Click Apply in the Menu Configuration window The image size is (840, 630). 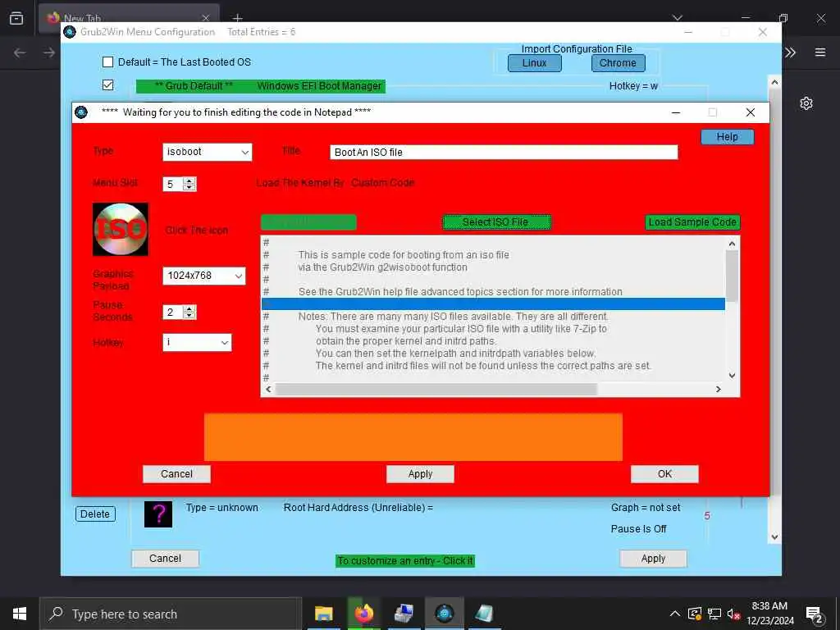[653, 559]
